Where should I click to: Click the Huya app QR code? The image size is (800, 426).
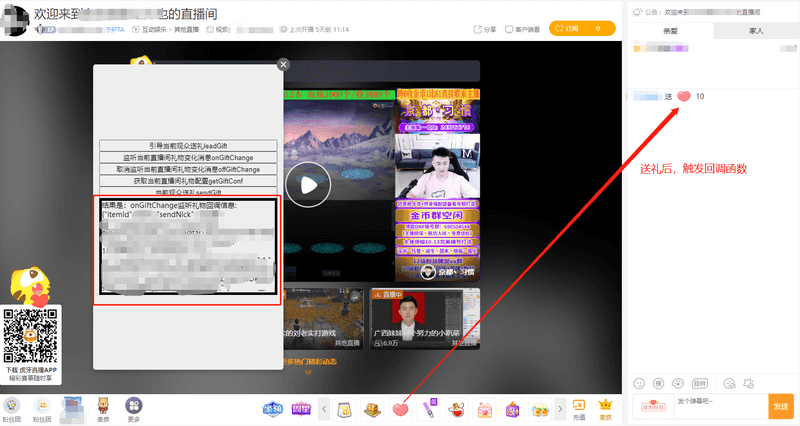[x=30, y=336]
